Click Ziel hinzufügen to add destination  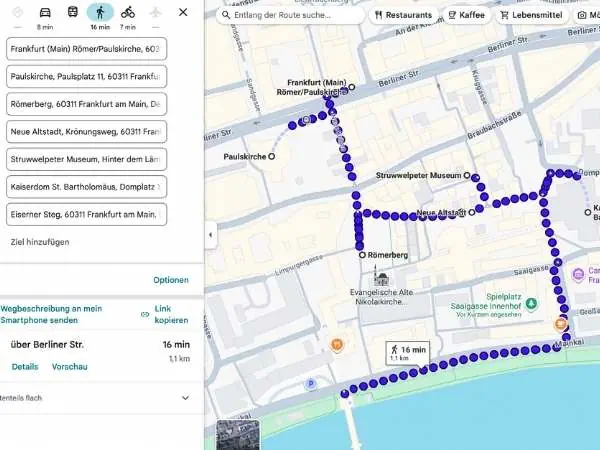coord(40,242)
